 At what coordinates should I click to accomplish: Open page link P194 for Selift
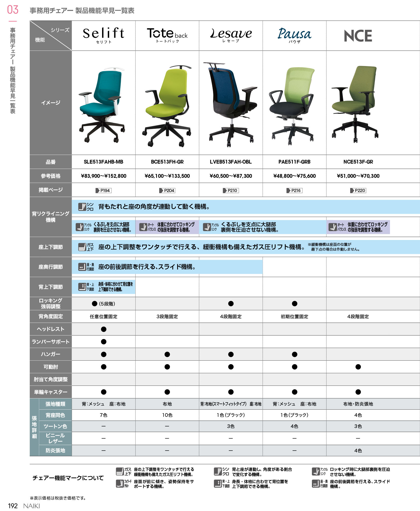(x=103, y=190)
